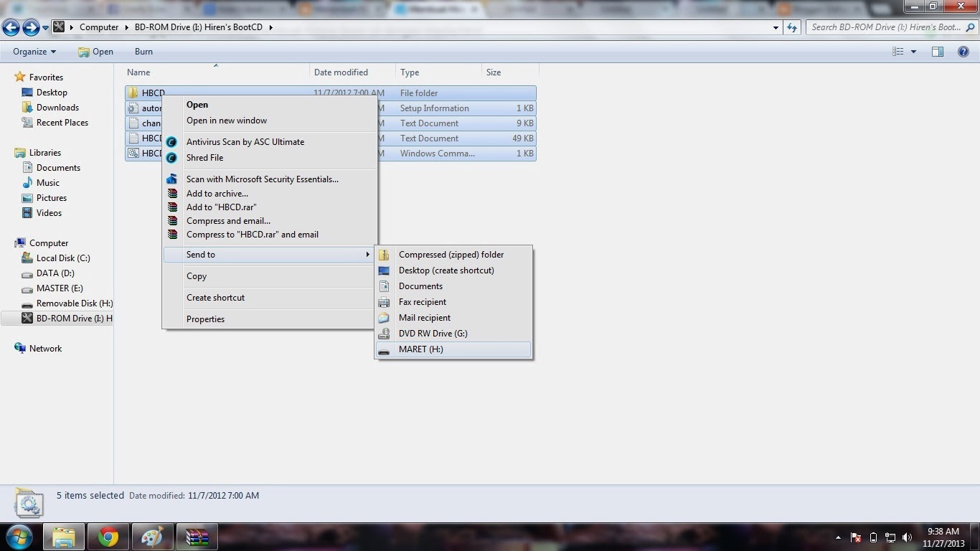This screenshot has width=980, height=551.
Task: Click the battery icon in the system tray
Action: (873, 537)
